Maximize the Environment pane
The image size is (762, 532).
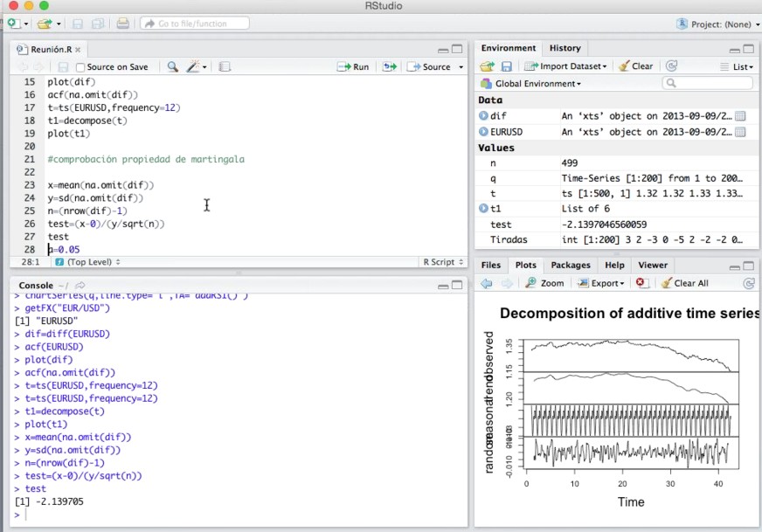749,49
